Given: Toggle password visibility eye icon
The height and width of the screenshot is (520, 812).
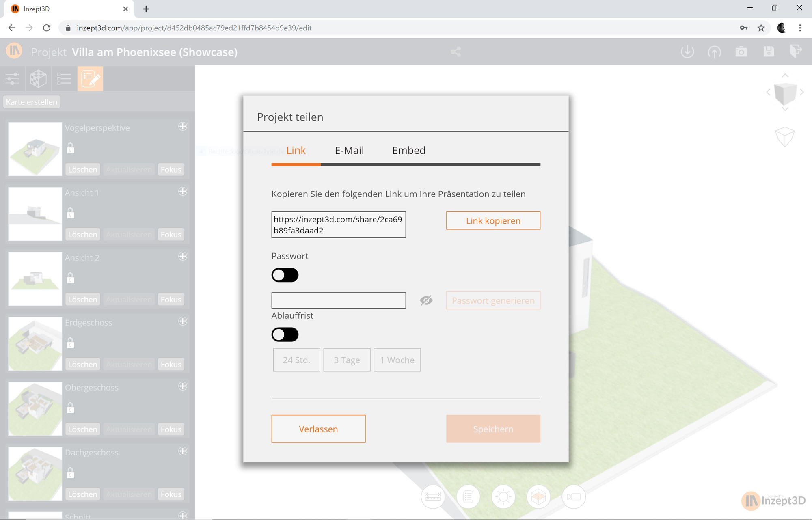Looking at the screenshot, I should [426, 300].
